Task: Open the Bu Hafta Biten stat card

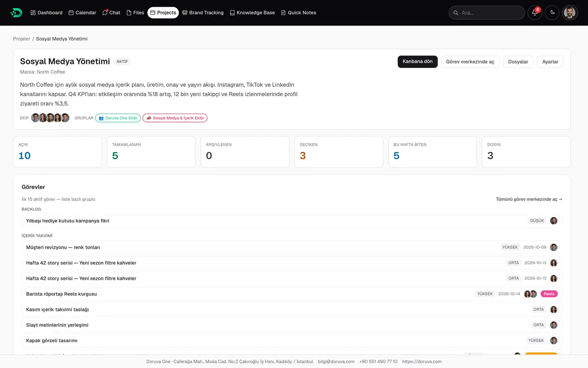Action: pyautogui.click(x=433, y=152)
